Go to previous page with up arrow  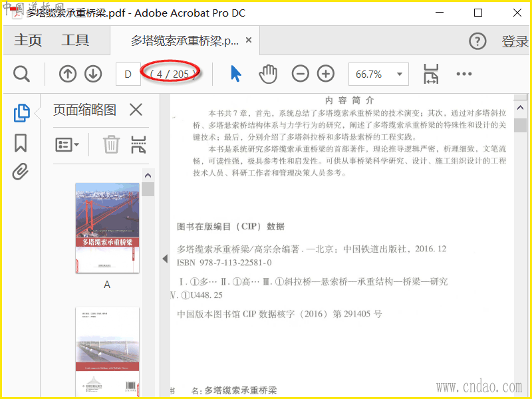(68, 74)
